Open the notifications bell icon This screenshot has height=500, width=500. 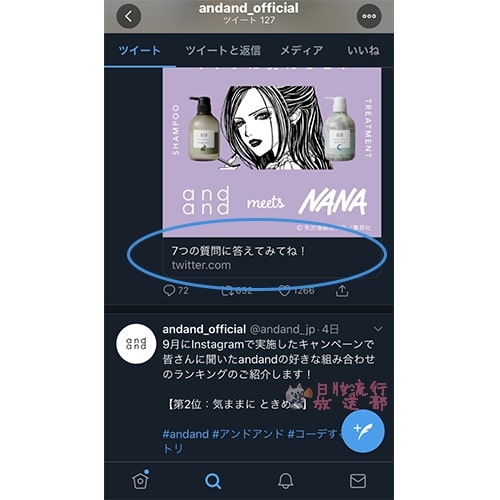(286, 481)
